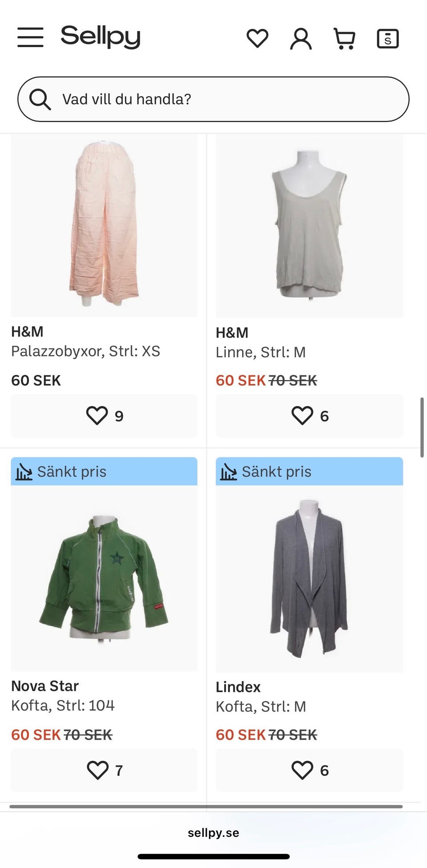Click the "Sänkt pris" badge on Lindex cardigan
Image resolution: width=427 pixels, height=868 pixels.
pos(310,472)
